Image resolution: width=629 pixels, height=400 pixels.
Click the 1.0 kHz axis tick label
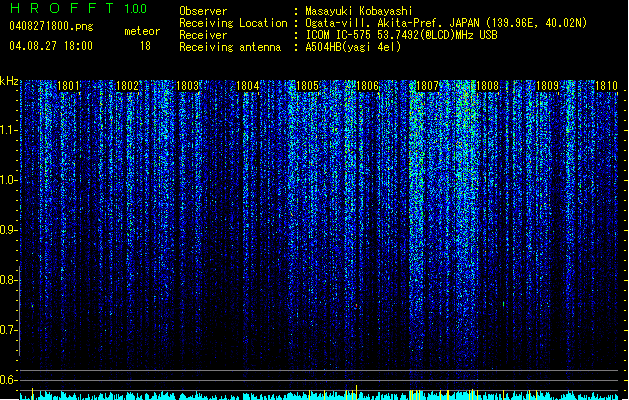[x=8, y=180]
